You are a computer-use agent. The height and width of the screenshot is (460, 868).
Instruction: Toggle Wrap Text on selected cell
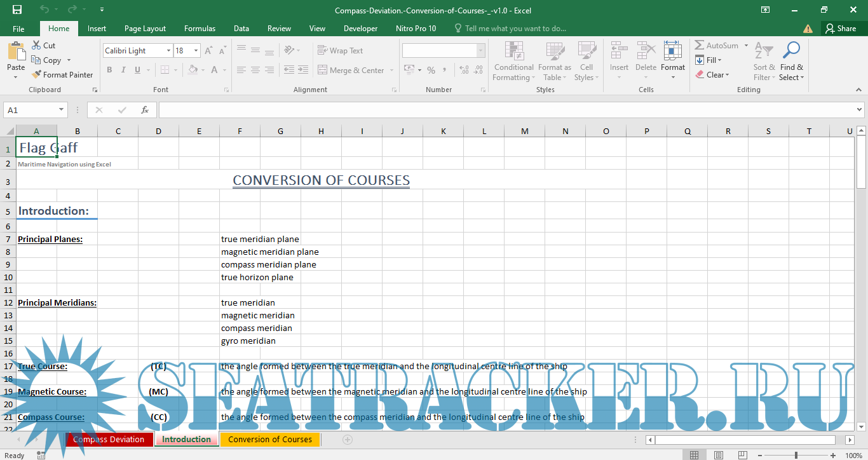click(x=340, y=51)
